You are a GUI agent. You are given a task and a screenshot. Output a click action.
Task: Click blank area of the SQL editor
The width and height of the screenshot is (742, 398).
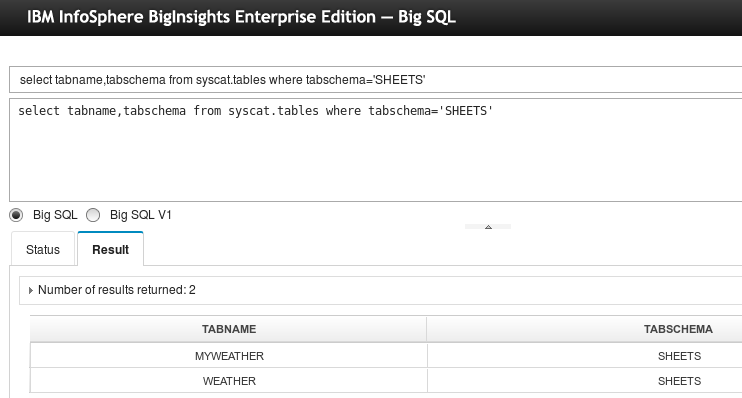376,161
